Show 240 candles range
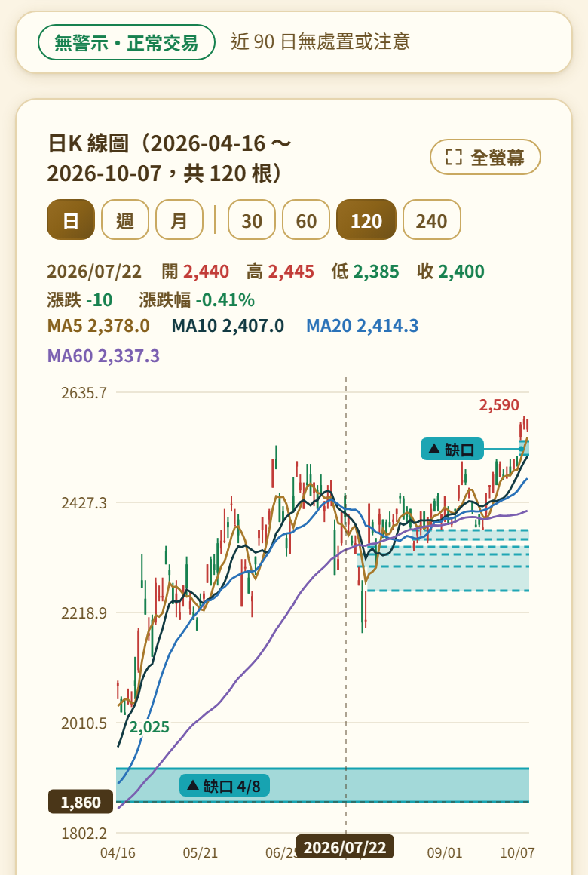 pyautogui.click(x=431, y=220)
